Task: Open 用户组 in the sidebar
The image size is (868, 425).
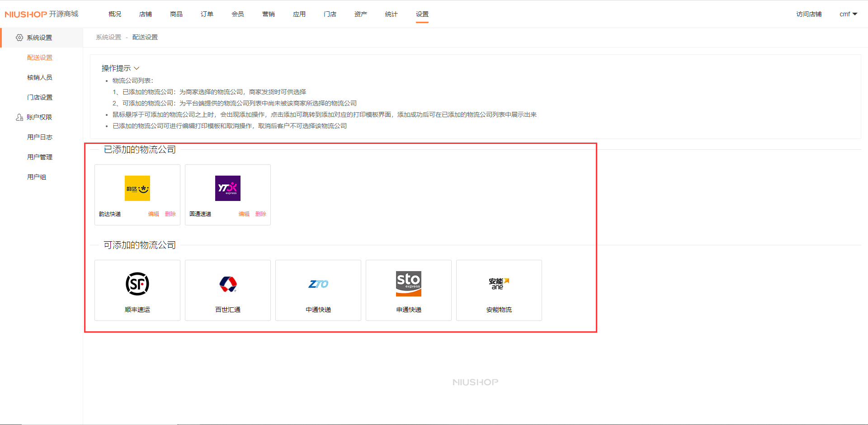Action: point(37,177)
